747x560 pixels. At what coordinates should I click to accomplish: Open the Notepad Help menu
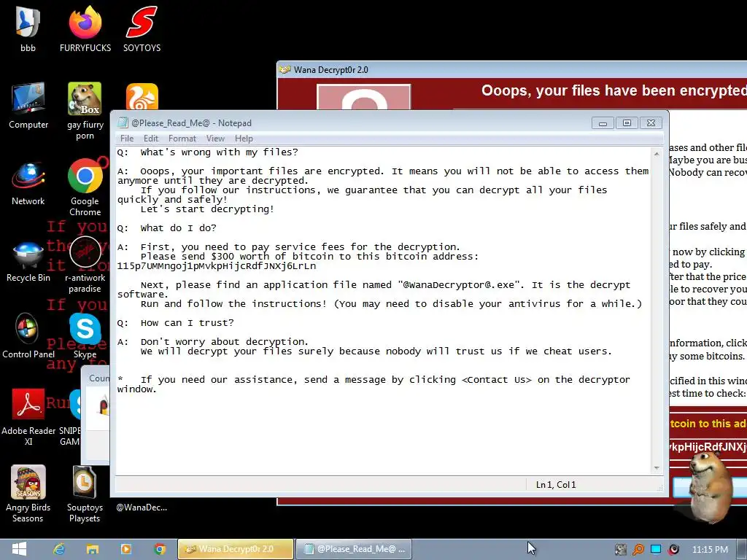tap(244, 139)
